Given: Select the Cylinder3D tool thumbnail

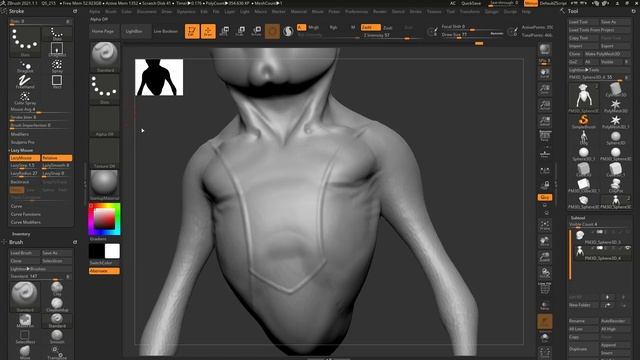Looking at the screenshot, I should tap(616, 90).
